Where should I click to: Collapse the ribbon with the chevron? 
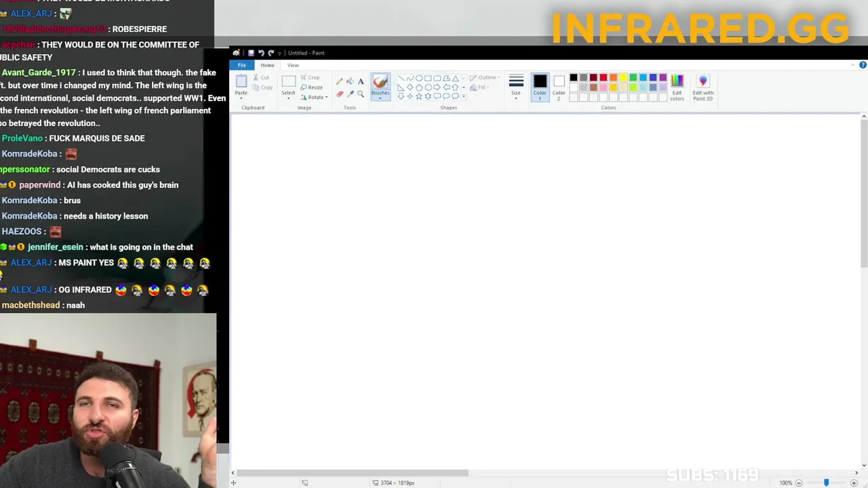(852, 65)
